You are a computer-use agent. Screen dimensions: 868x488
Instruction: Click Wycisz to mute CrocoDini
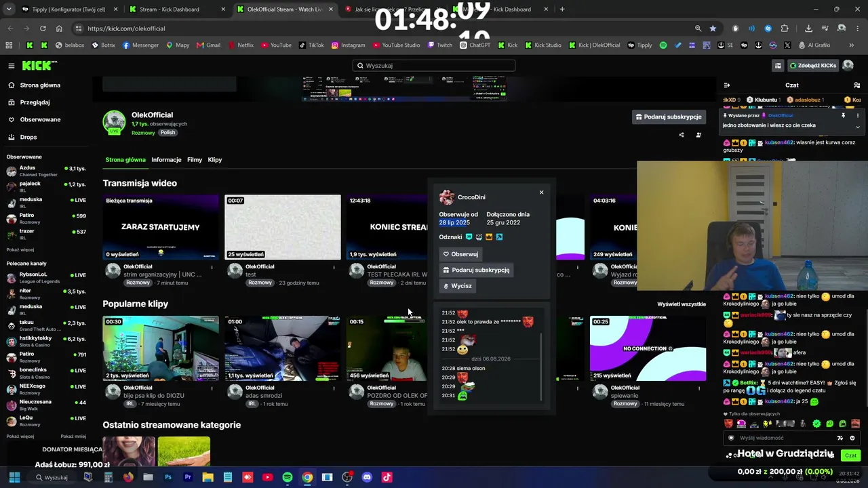[458, 286]
